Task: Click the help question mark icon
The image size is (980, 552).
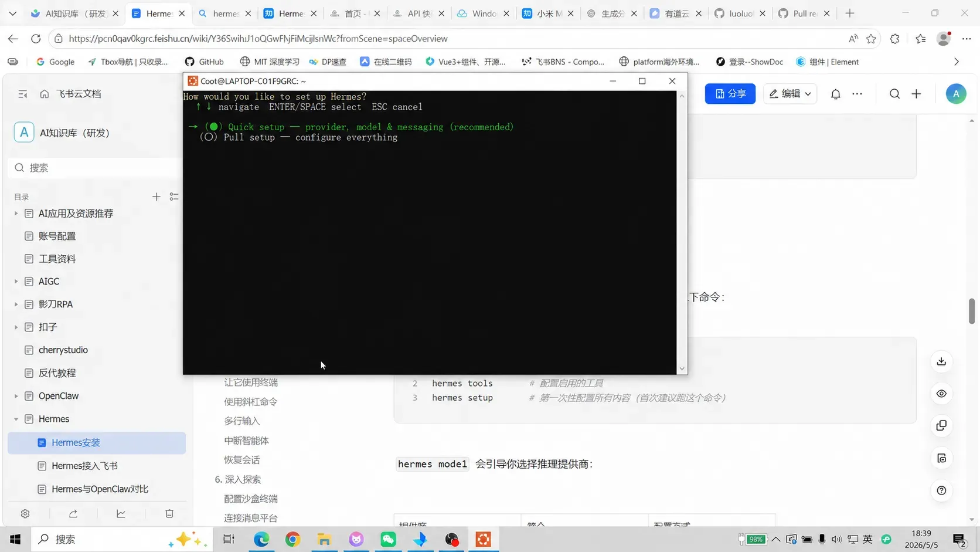Action: pos(941,490)
